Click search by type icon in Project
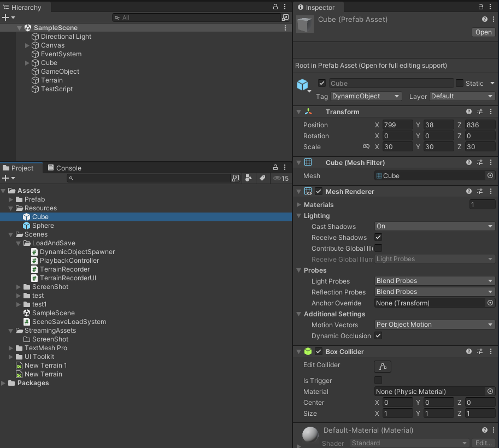Screen dimensions: 499x448 click(x=249, y=178)
